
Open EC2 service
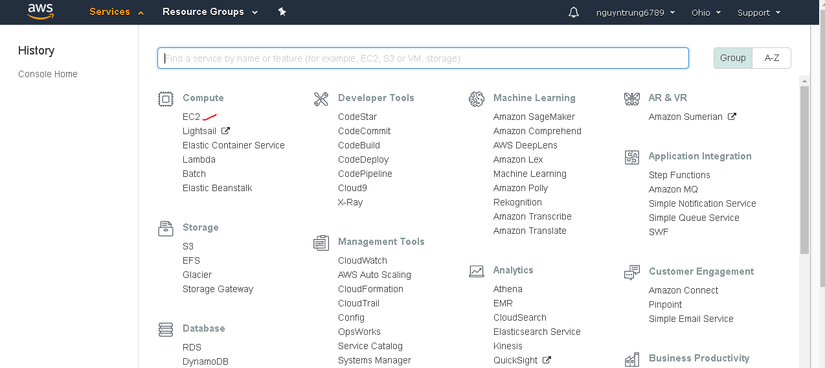click(192, 117)
